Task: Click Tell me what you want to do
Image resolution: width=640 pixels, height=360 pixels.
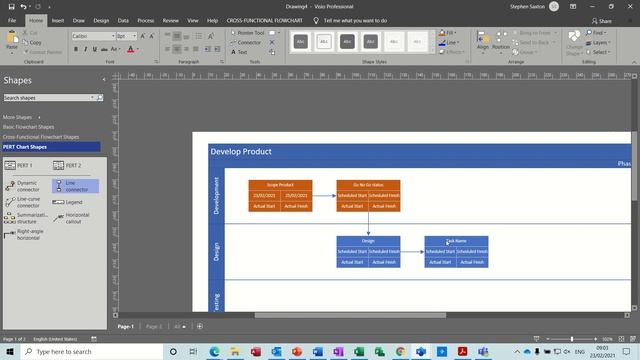Action: (355, 20)
